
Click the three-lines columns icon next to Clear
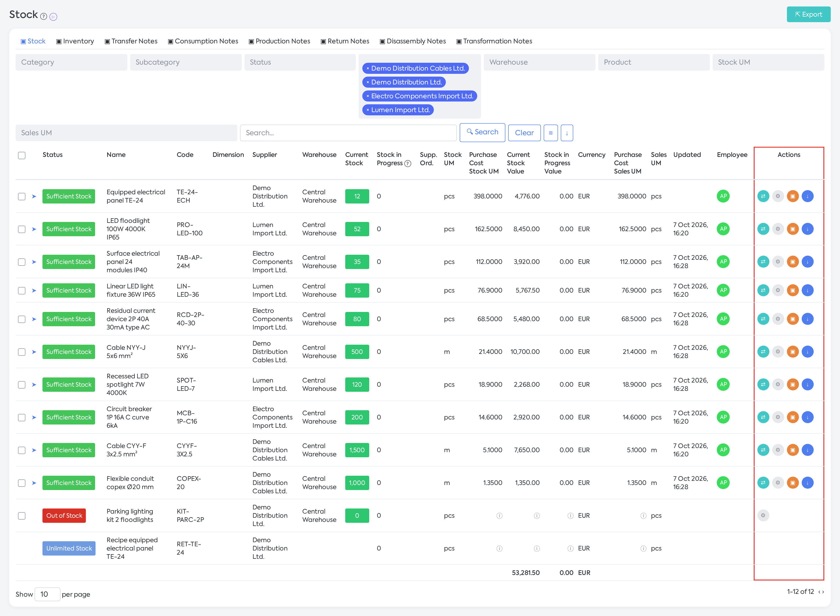(x=551, y=133)
